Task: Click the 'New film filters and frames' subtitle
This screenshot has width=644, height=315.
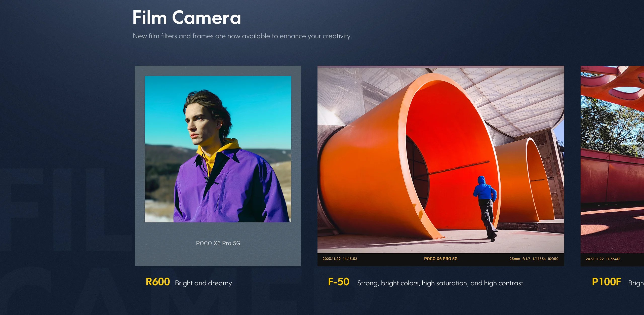Action: pyautogui.click(x=242, y=36)
